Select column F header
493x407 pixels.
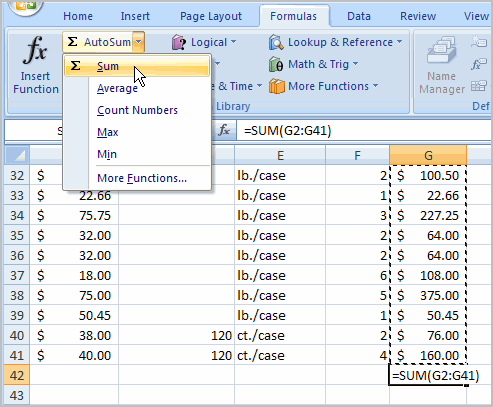(357, 155)
